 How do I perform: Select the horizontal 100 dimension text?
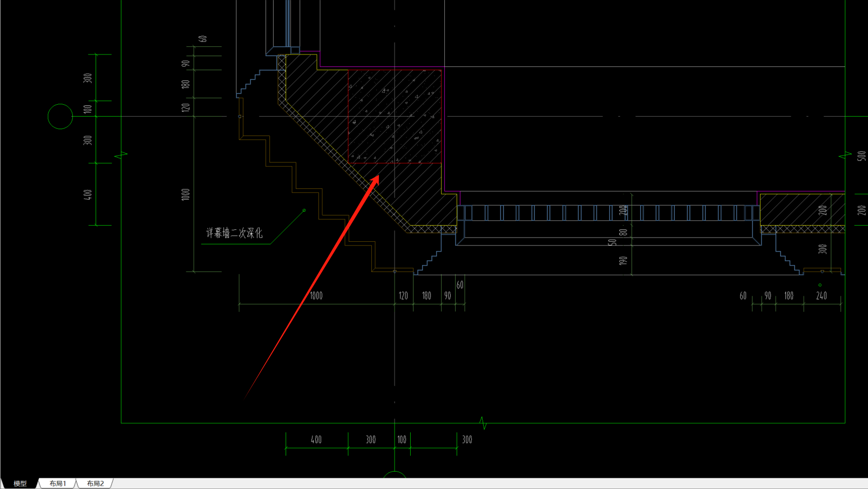pos(402,440)
